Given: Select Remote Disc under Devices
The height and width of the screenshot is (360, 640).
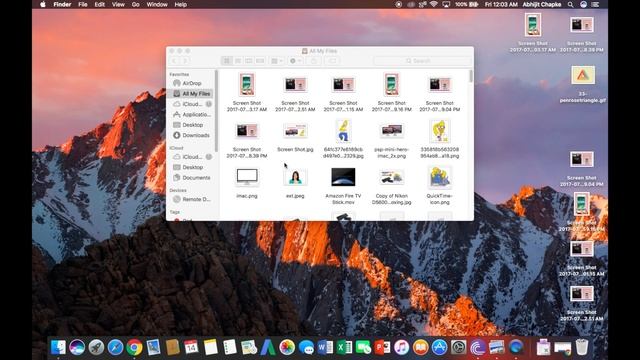Looking at the screenshot, I should pyautogui.click(x=191, y=199).
